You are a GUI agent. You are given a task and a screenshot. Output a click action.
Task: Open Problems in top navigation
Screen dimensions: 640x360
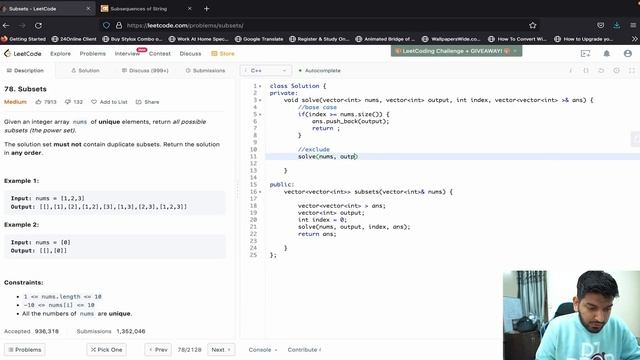coord(93,53)
